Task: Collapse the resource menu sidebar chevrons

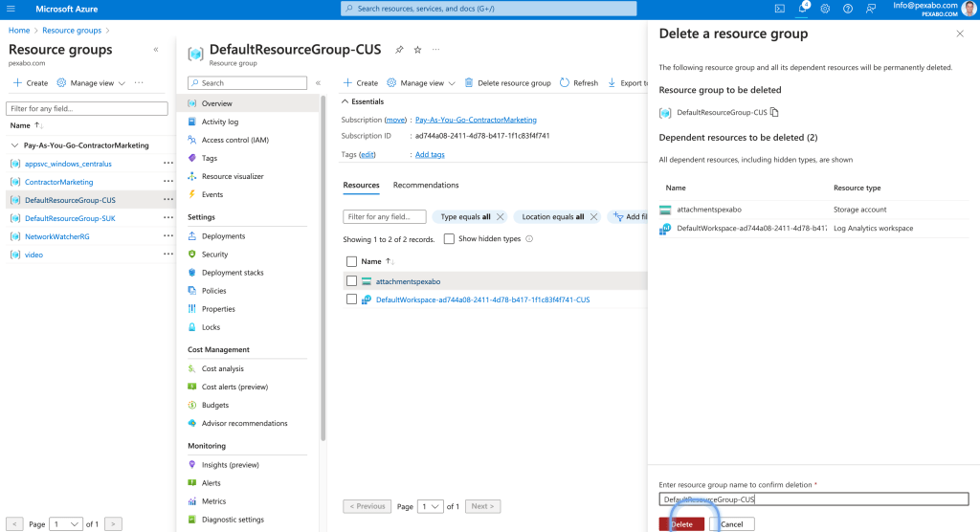Action: click(318, 82)
